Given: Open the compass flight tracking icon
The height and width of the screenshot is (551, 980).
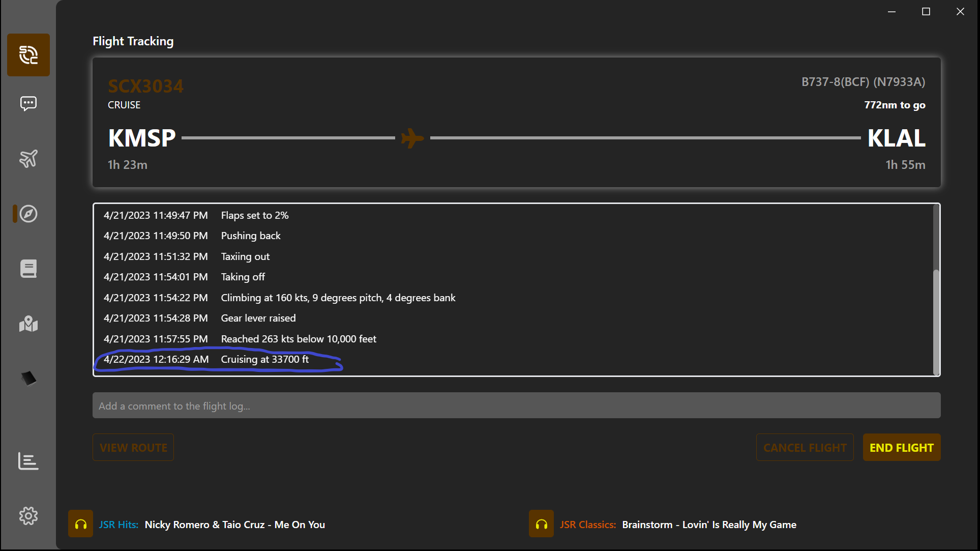Looking at the screenshot, I should (x=28, y=214).
